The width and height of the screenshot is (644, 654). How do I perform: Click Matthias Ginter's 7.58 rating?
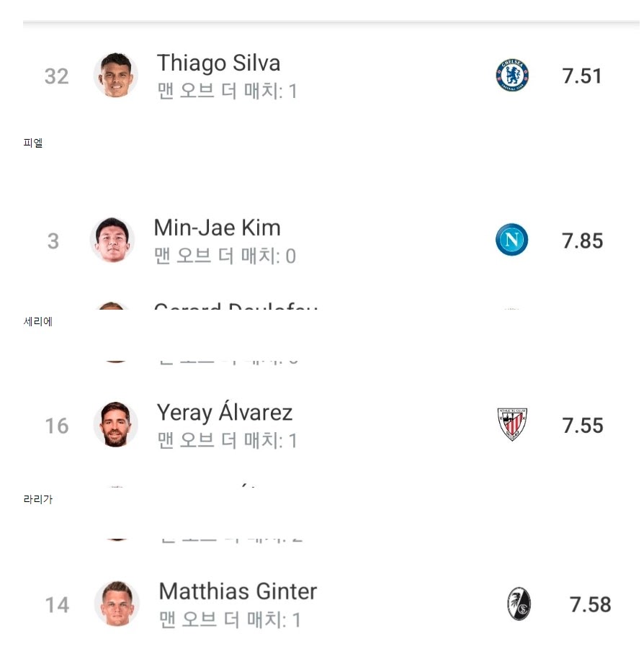[x=590, y=604]
